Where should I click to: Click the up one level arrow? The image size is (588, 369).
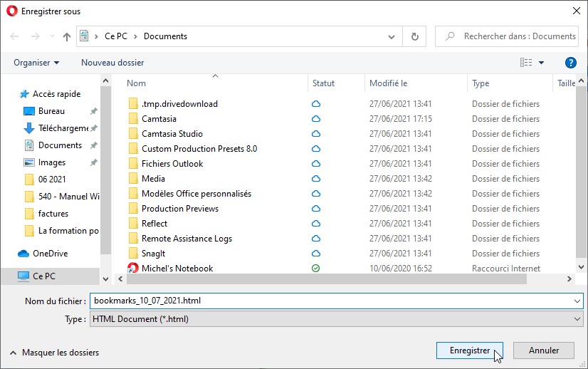67,36
